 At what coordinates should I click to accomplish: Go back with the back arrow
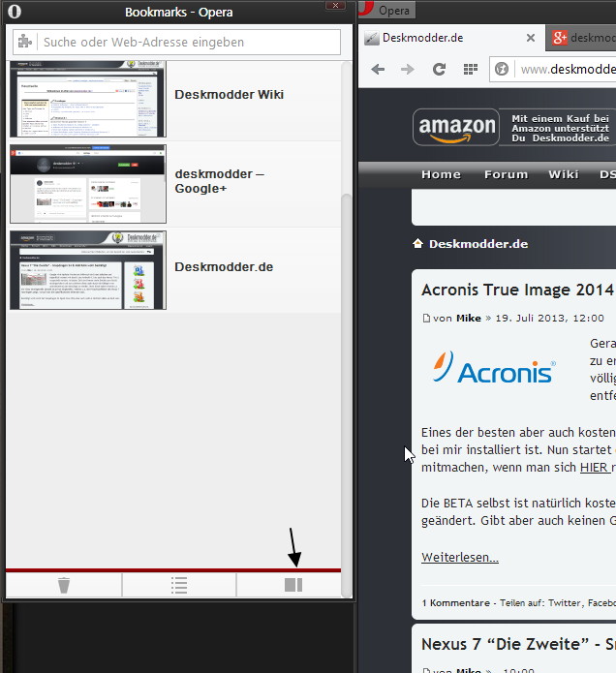coord(378,69)
